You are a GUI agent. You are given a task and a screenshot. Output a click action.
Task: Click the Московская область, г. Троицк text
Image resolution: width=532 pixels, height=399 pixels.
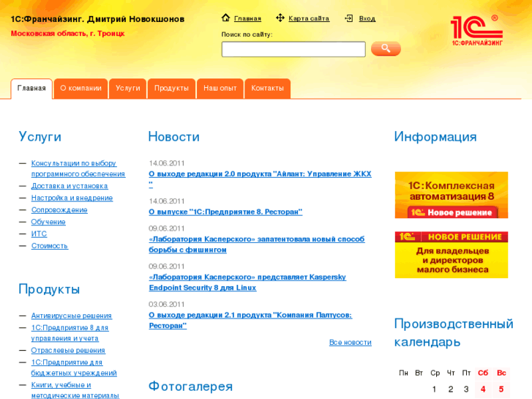(x=68, y=33)
